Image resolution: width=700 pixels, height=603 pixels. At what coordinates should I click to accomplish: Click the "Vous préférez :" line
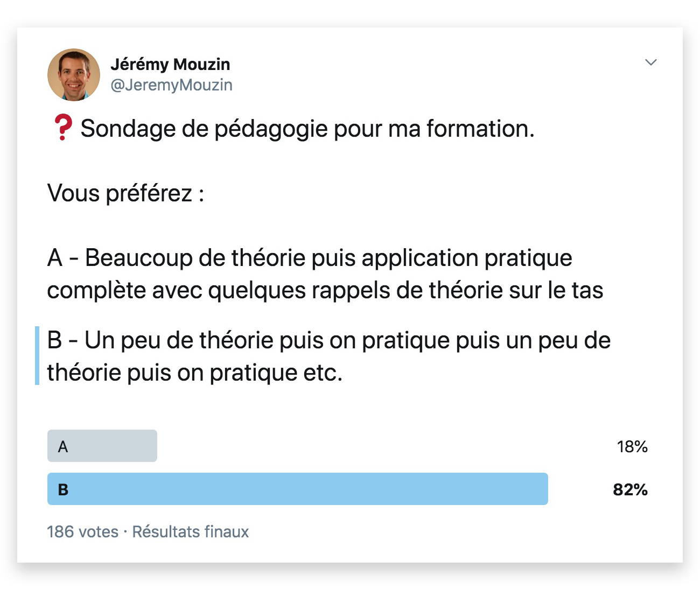(125, 193)
